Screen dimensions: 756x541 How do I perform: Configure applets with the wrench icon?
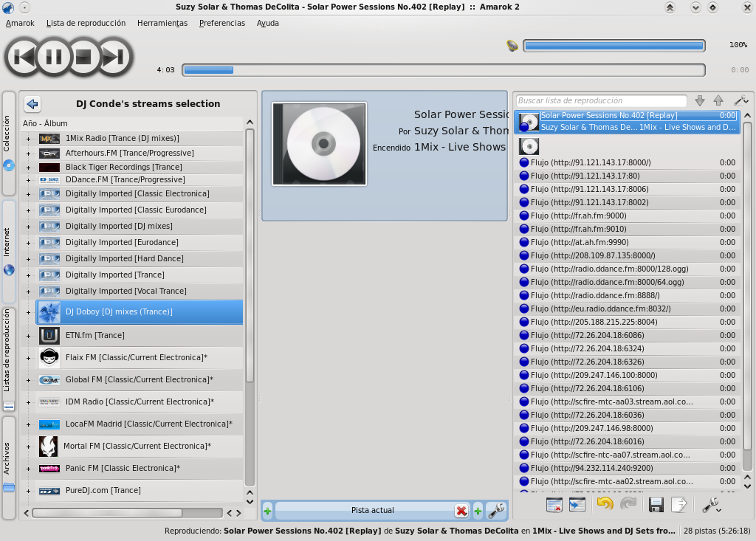coord(497,510)
